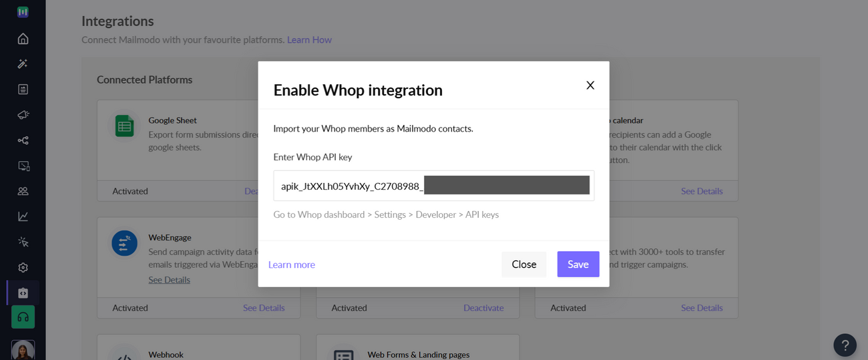Screen dimensions: 868x360
Task: Click the Mailmodo logo icon
Action: click(23, 12)
